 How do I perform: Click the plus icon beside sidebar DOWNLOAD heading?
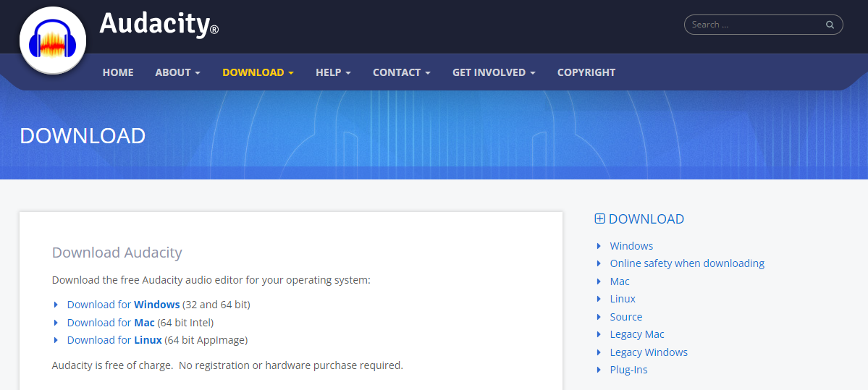pyautogui.click(x=599, y=219)
